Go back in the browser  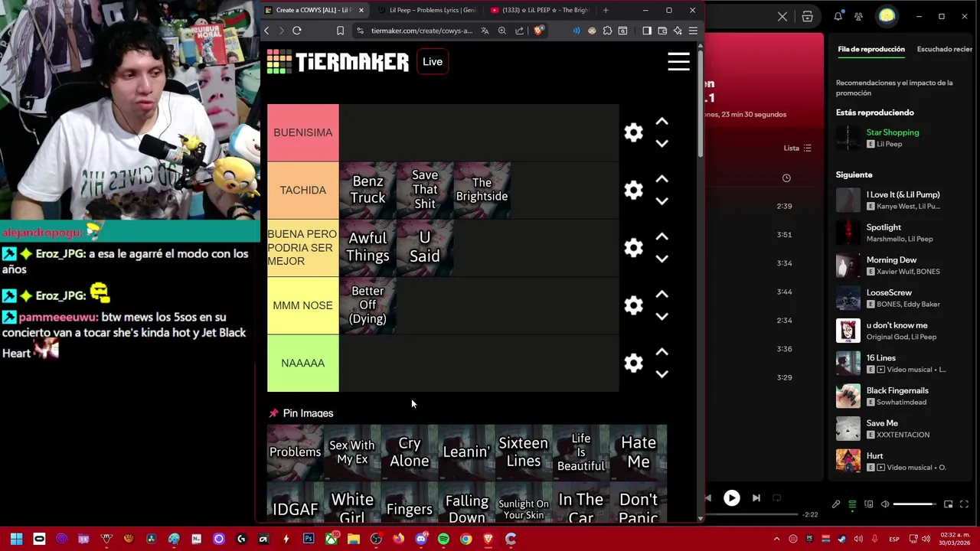click(266, 31)
